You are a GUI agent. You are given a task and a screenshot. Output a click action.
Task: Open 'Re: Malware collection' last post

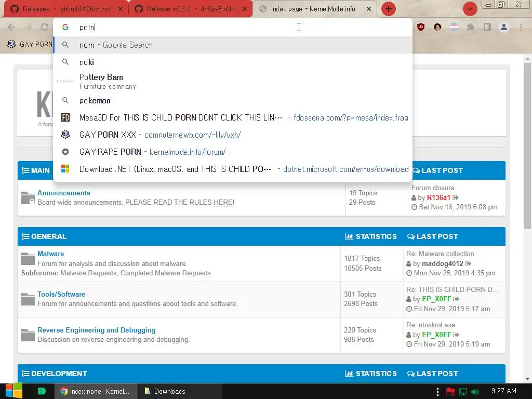[440, 254]
